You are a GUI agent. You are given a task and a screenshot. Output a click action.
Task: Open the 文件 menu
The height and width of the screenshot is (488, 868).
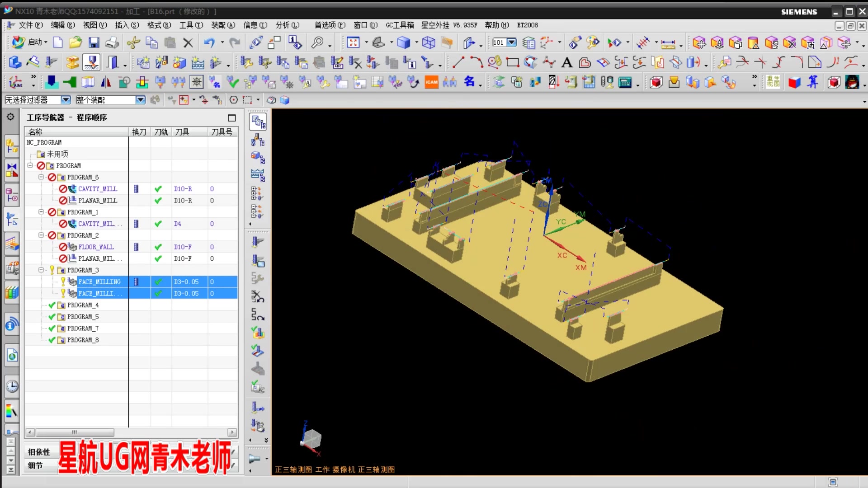coord(30,25)
